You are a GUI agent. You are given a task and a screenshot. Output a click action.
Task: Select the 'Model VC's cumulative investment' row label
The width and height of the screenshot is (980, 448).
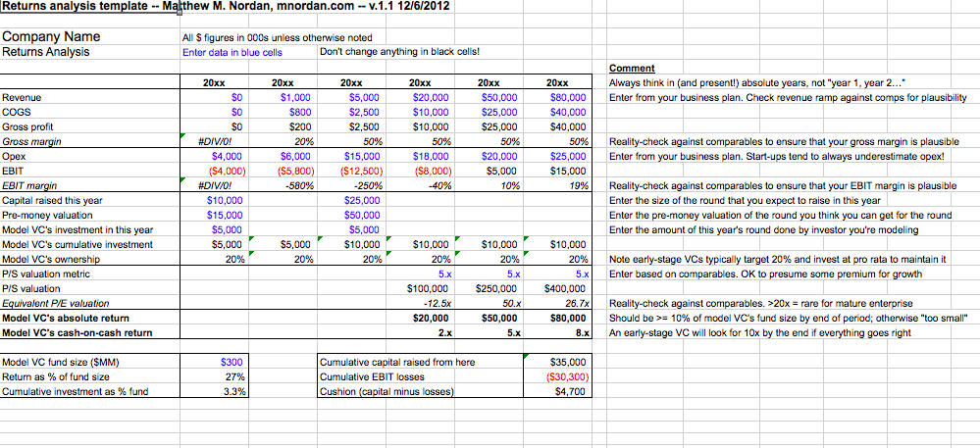[x=77, y=244]
